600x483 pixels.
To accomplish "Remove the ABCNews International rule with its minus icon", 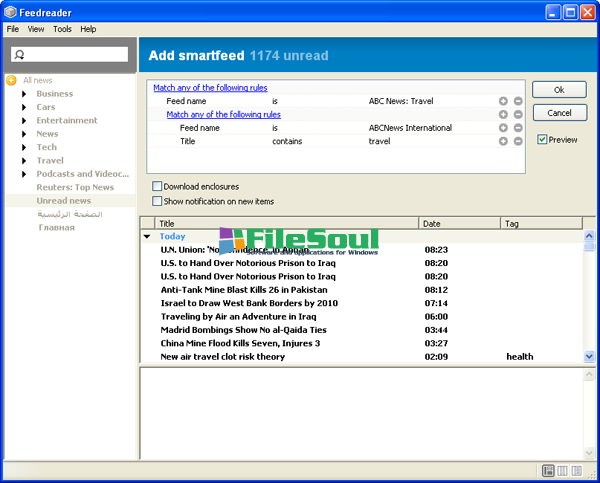I will coord(518,128).
